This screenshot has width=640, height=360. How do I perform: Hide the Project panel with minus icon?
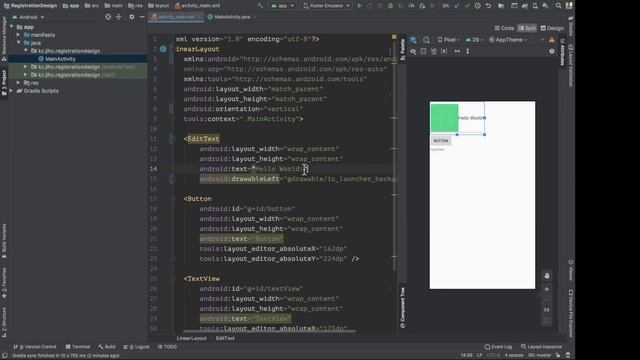pyautogui.click(x=142, y=17)
